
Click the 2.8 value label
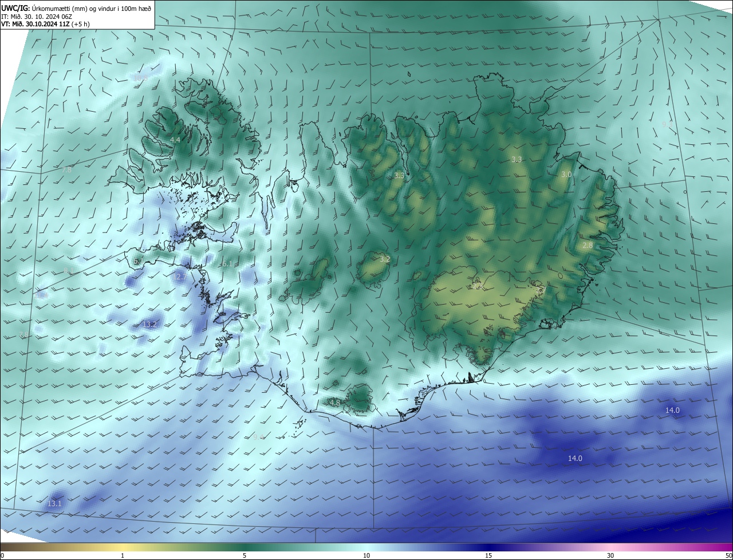tap(588, 246)
